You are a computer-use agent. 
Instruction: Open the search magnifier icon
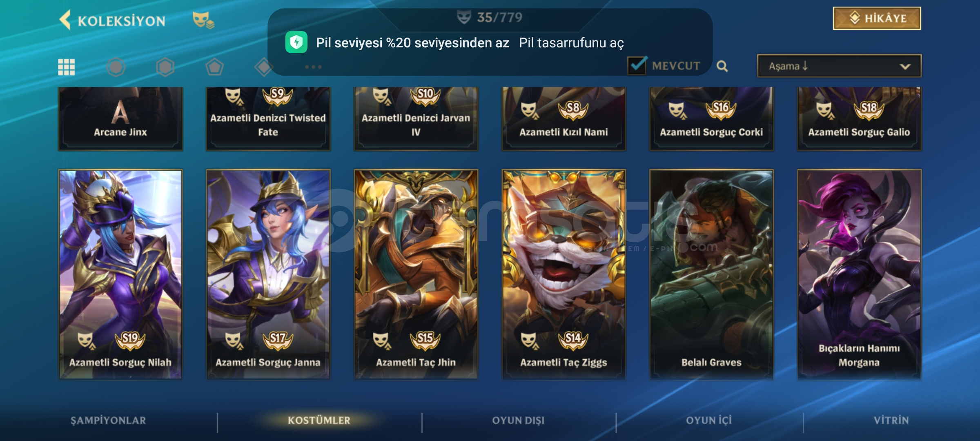722,66
